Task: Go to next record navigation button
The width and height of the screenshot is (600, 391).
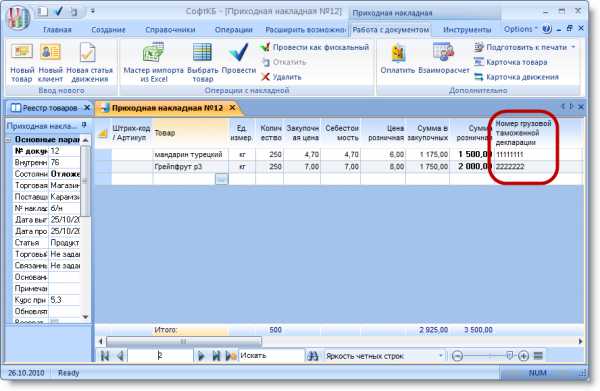Action: point(201,356)
